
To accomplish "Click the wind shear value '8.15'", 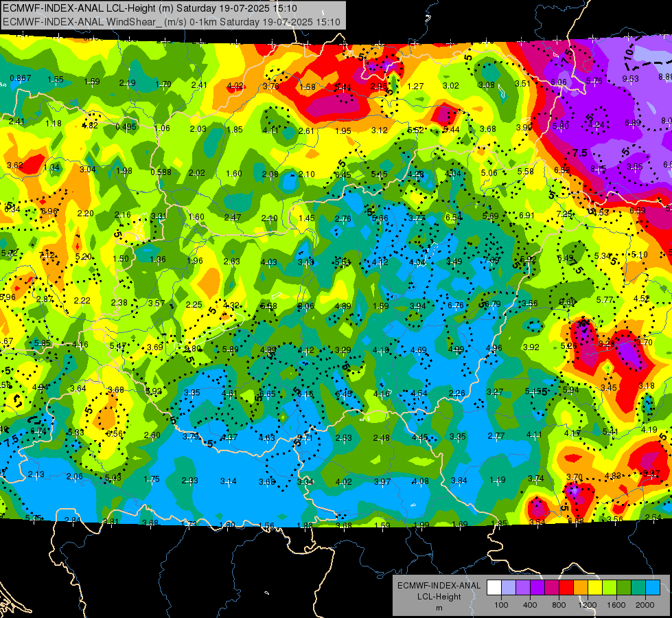I will [x=599, y=168].
